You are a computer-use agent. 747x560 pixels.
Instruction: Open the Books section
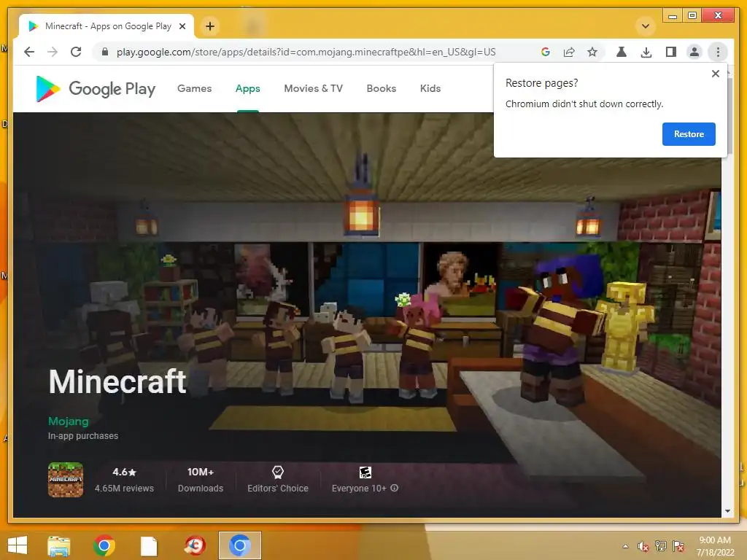click(x=381, y=88)
